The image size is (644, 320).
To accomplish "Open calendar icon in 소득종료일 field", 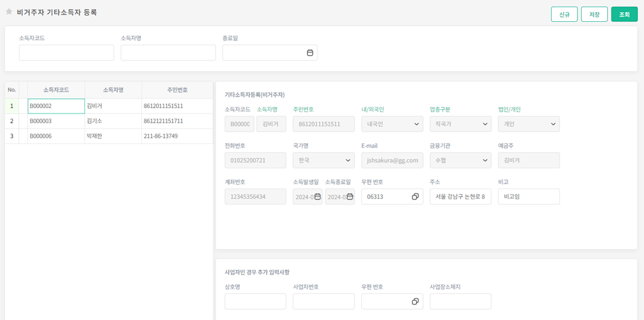I will tap(350, 197).
